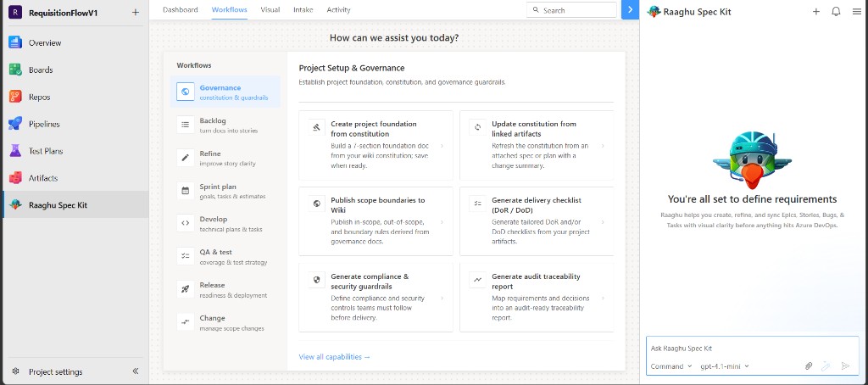Follow the View all capabilities link
The image size is (868, 385).
[x=334, y=357]
